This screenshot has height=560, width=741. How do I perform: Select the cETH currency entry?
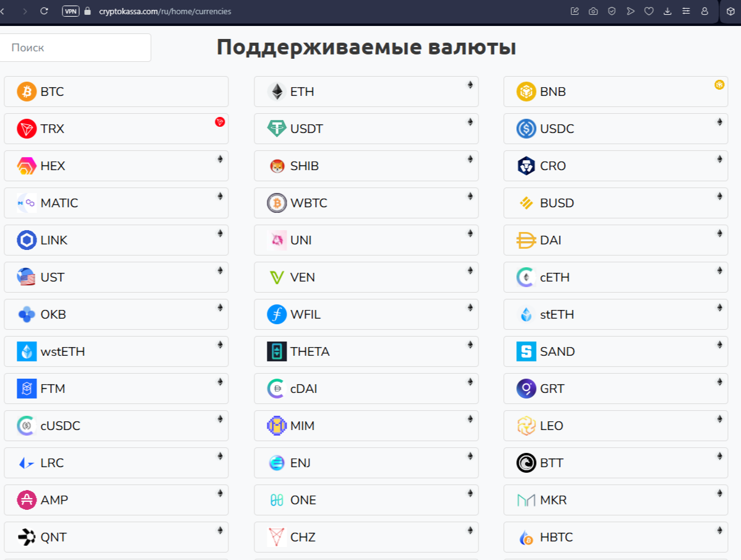(616, 277)
